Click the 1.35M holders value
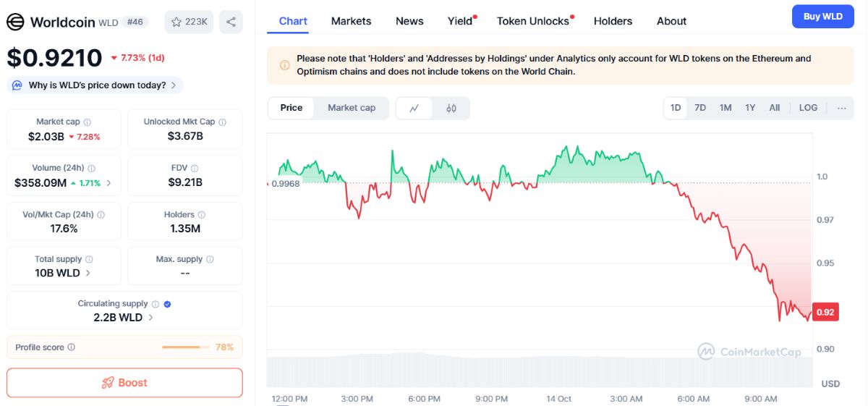The width and height of the screenshot is (868, 406). point(185,229)
